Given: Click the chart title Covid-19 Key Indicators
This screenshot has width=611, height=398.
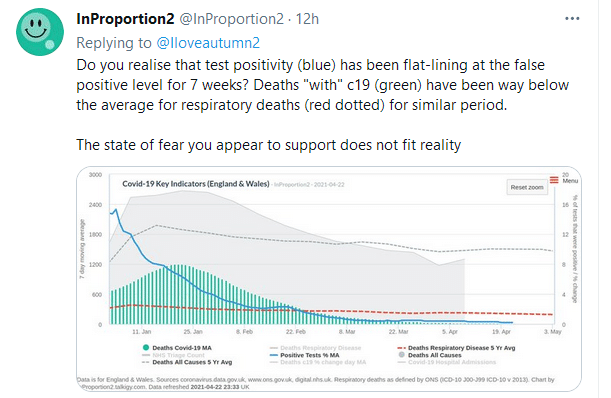Looking at the screenshot, I should pyautogui.click(x=196, y=184).
